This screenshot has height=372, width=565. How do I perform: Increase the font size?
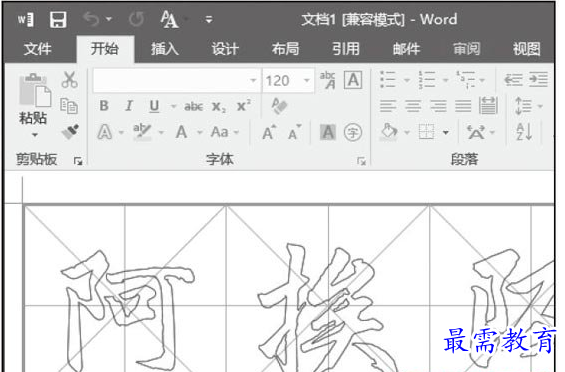(269, 132)
